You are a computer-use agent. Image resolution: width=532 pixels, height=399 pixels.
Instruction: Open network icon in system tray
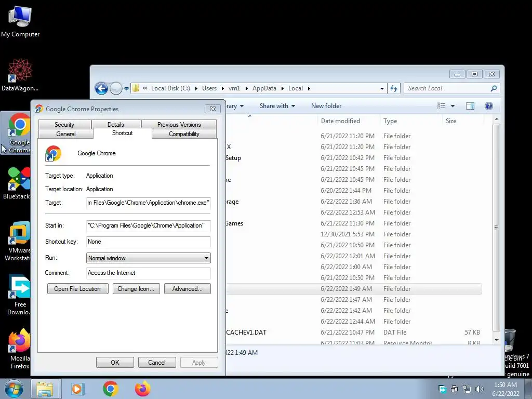click(467, 389)
